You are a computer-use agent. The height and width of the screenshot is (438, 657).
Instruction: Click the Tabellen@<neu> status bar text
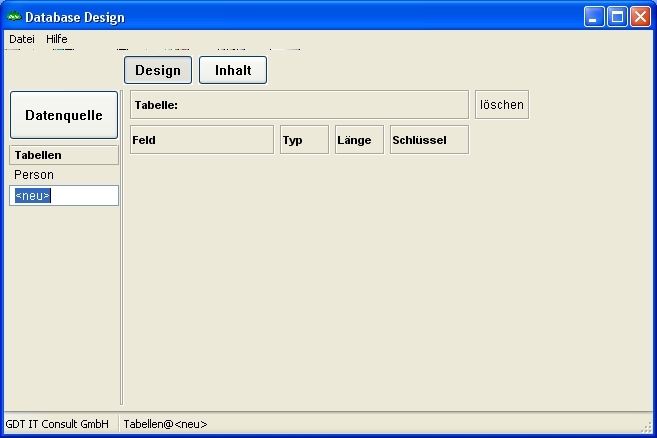click(166, 424)
